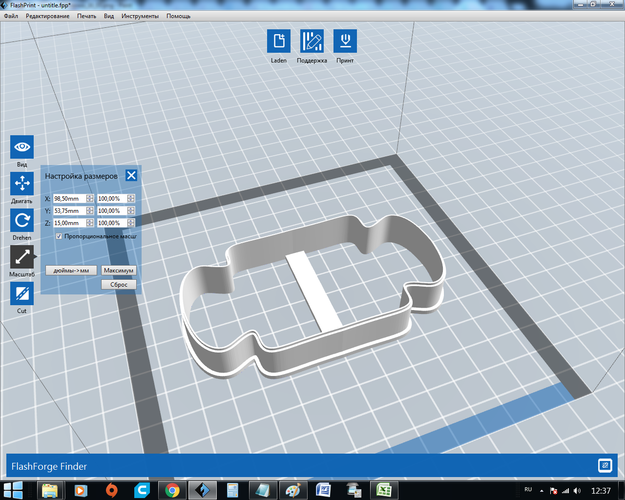Open the Windows Start button

point(13,490)
